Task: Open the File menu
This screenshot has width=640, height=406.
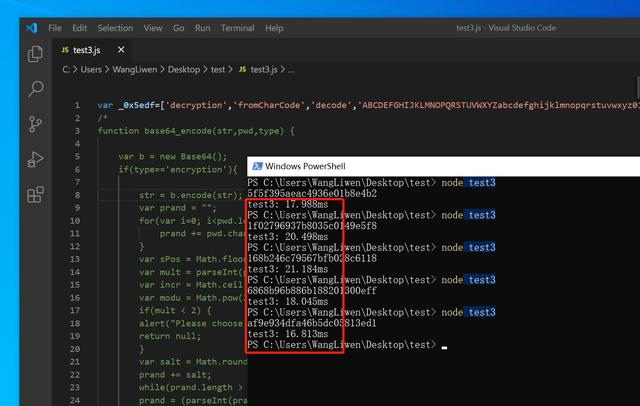Action: point(55,28)
